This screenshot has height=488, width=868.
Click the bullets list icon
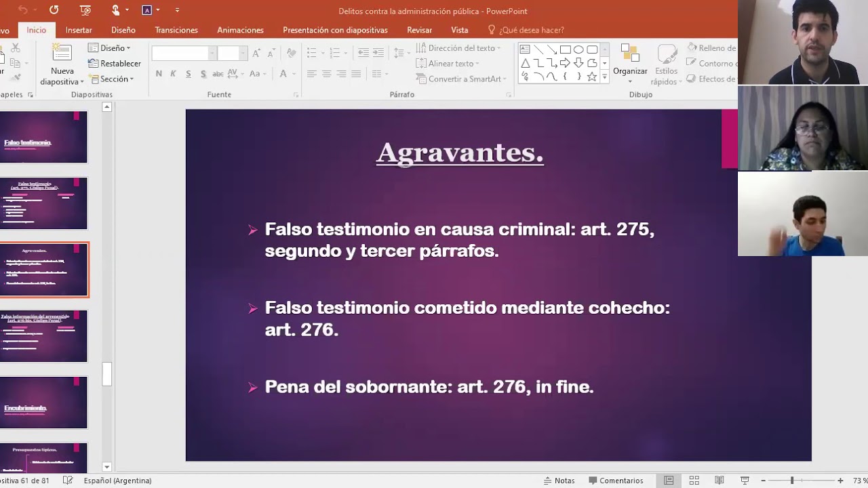(311, 53)
